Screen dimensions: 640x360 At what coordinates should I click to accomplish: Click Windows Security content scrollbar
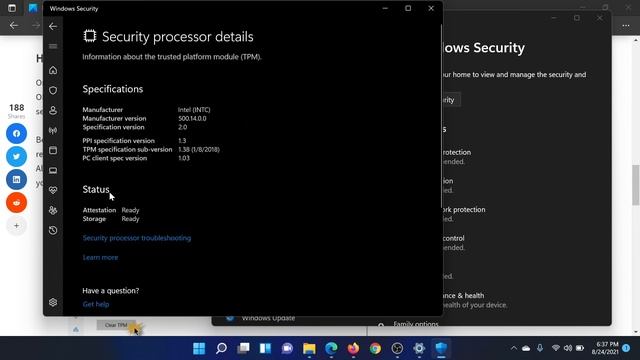441,116
